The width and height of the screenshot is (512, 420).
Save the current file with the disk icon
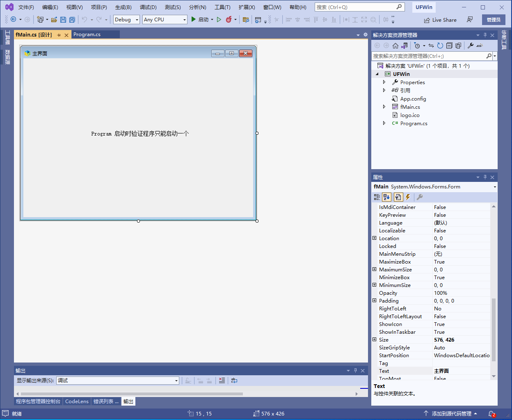click(63, 19)
